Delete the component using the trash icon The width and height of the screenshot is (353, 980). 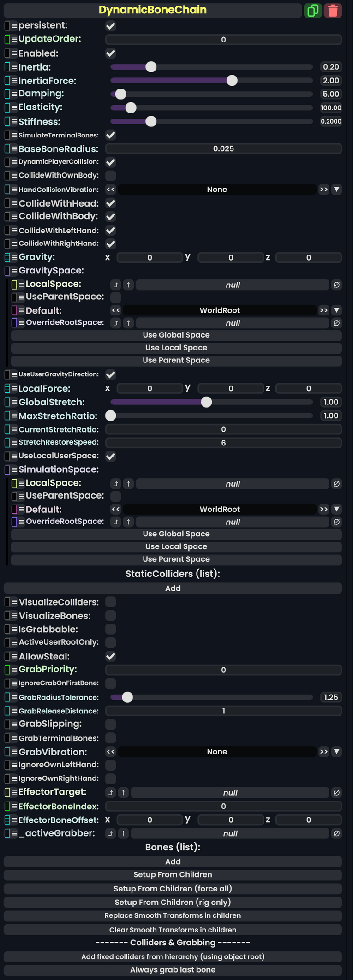pyautogui.click(x=333, y=10)
